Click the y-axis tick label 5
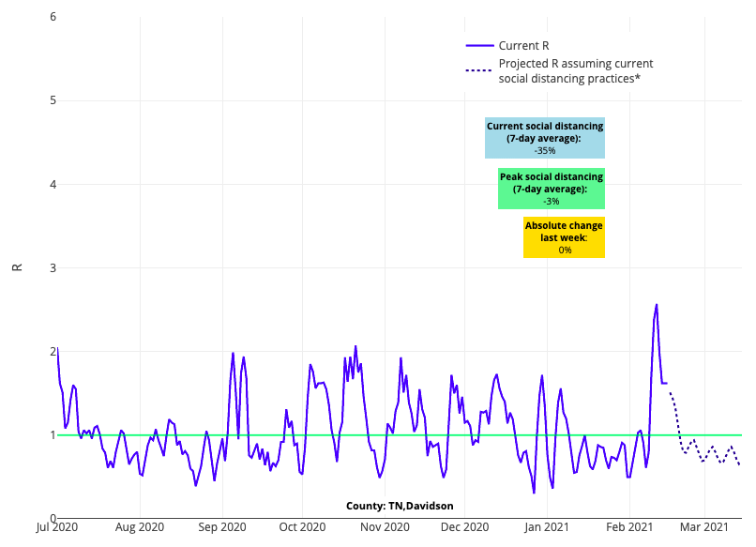Image resolution: width=756 pixels, height=547 pixels. click(x=53, y=100)
